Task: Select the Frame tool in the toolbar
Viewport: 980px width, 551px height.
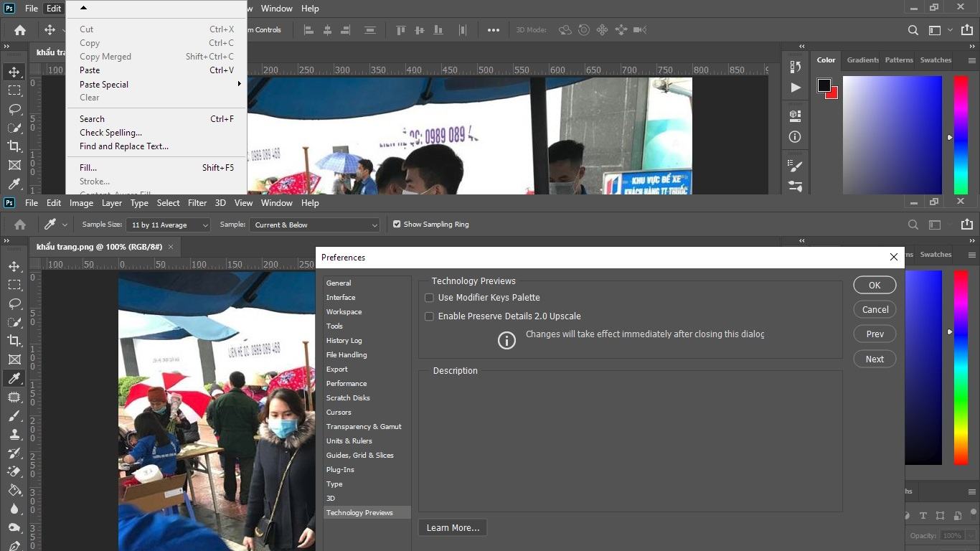Action: tap(14, 359)
